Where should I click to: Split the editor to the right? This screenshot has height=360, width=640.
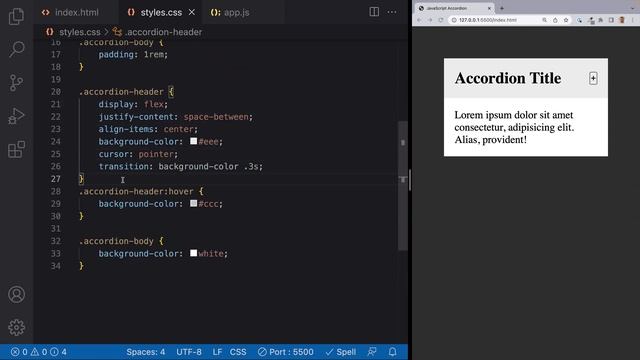click(x=374, y=12)
